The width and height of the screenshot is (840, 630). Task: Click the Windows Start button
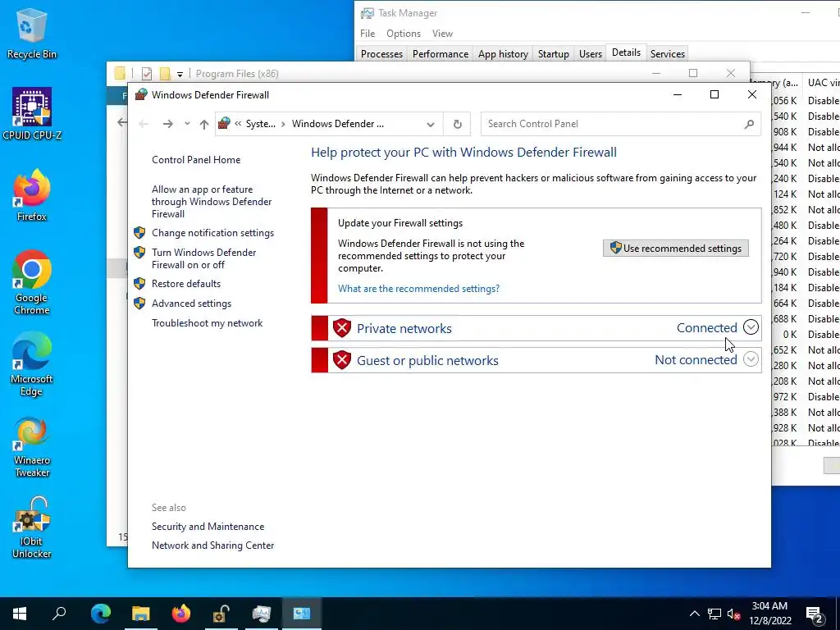[x=20, y=614]
